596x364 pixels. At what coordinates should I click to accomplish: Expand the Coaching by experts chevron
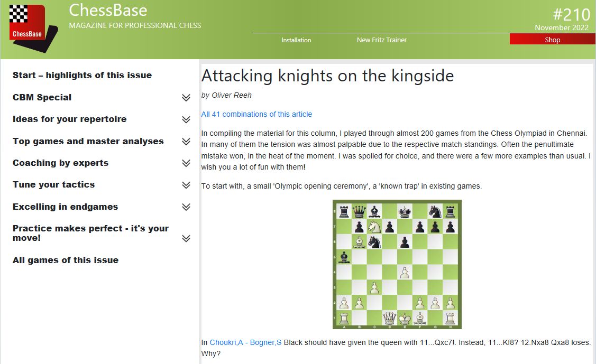pyautogui.click(x=186, y=163)
